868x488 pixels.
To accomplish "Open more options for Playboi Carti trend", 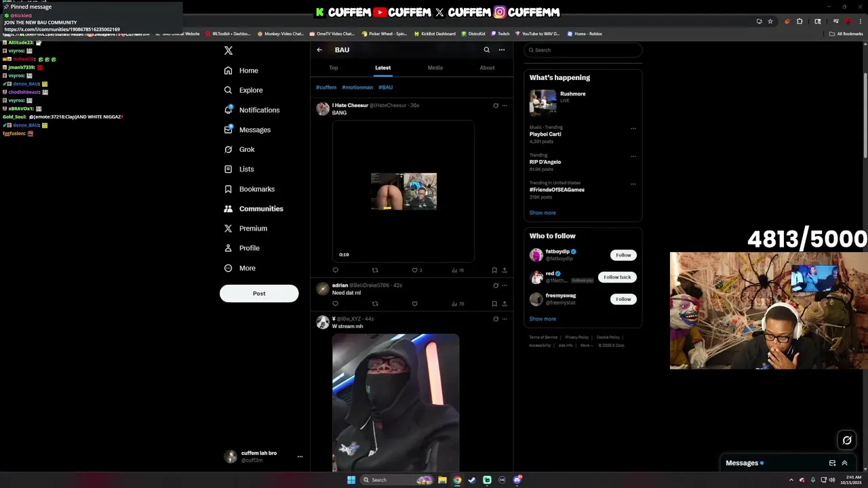I will 633,128.
